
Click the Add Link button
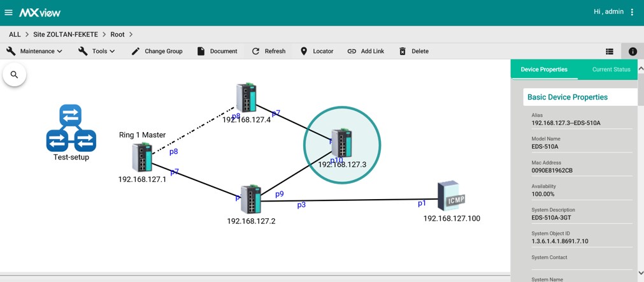[x=366, y=51]
